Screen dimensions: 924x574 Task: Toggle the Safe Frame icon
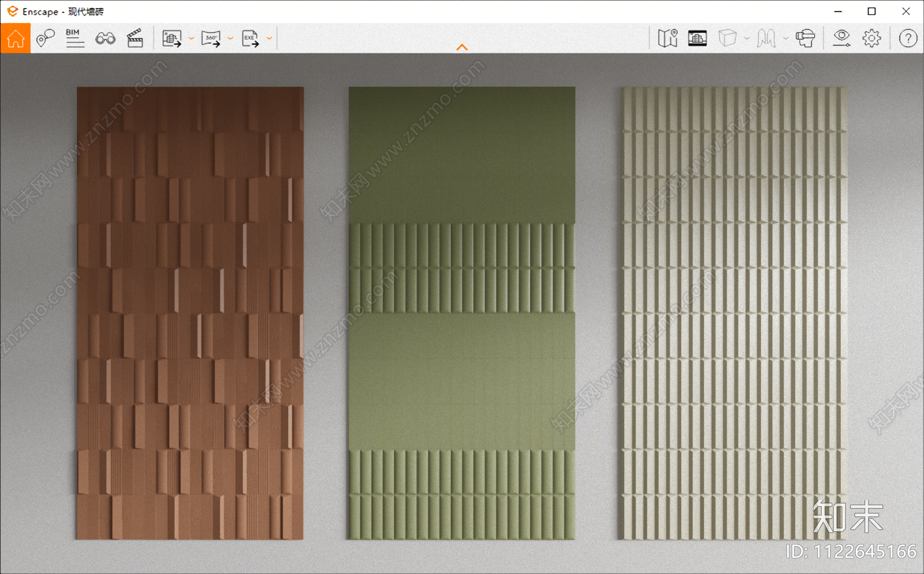click(x=698, y=39)
